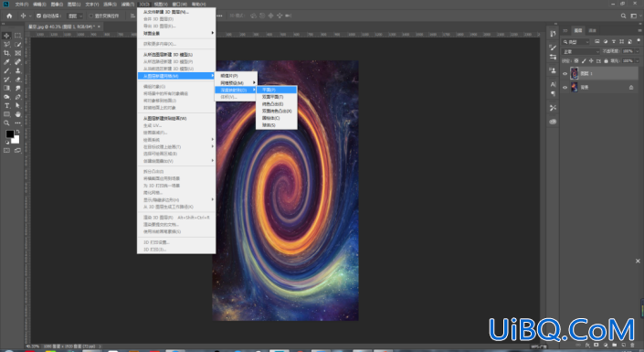644x352 pixels.
Task: Select the Clone Stamp tool
Action: point(18,70)
